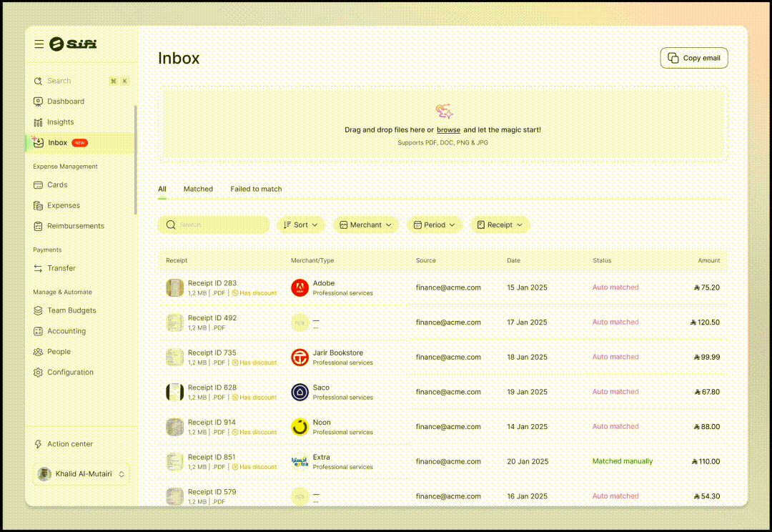
Task: Click the Configuration gear icon
Action: tap(39, 373)
